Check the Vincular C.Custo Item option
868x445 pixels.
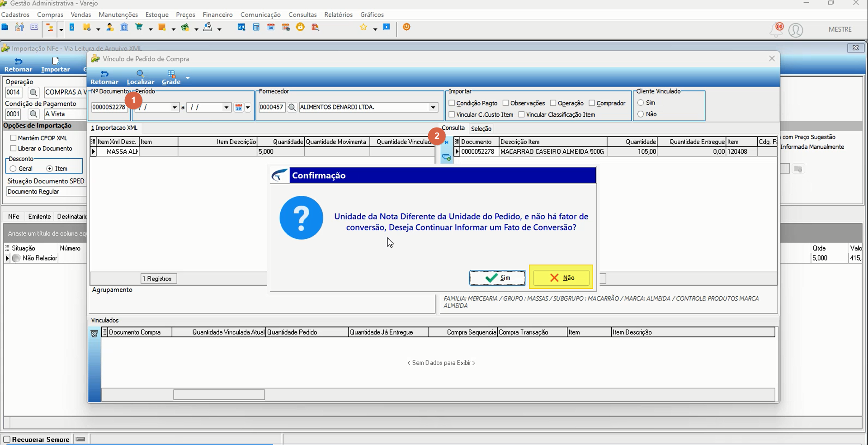[452, 114]
